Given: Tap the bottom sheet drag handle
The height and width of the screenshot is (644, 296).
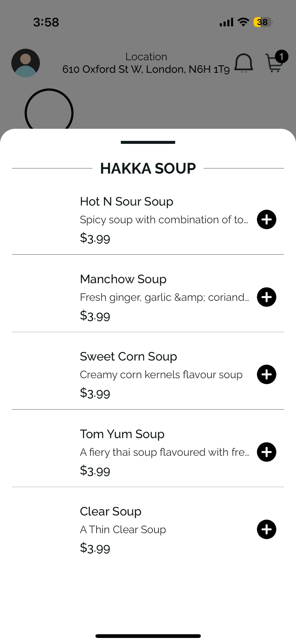Looking at the screenshot, I should coord(148,142).
